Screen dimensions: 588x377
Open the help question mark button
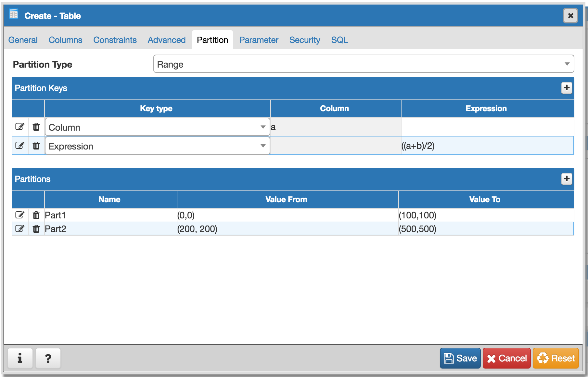point(48,358)
